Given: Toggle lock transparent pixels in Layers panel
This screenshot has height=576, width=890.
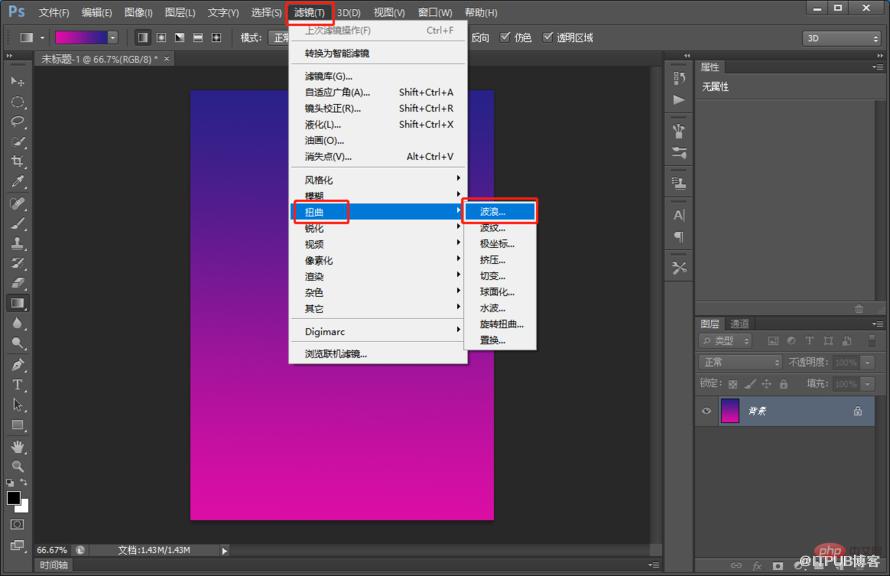Looking at the screenshot, I should [733, 384].
